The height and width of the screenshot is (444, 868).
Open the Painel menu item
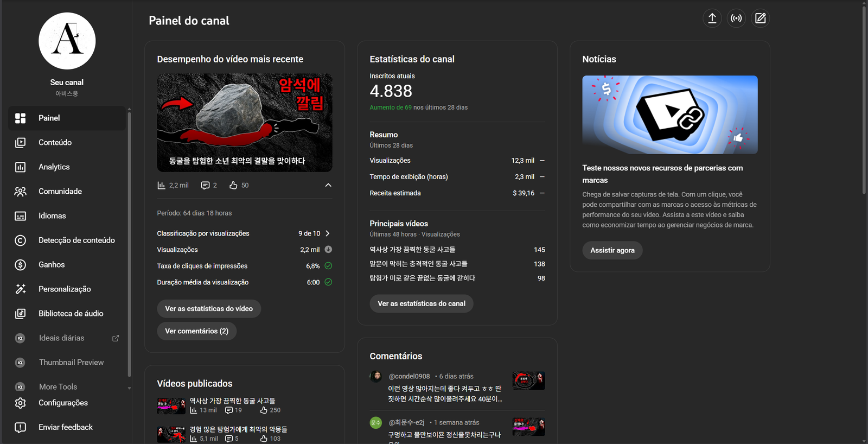[x=67, y=118]
